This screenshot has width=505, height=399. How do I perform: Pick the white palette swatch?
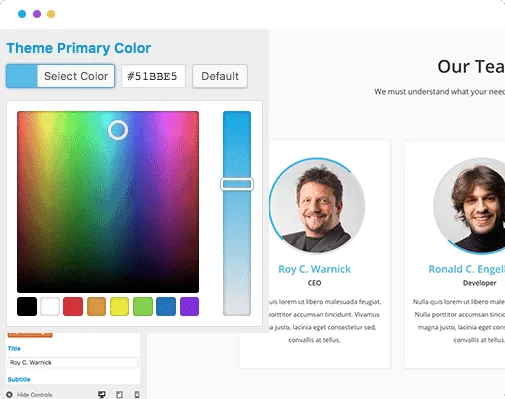(x=50, y=306)
